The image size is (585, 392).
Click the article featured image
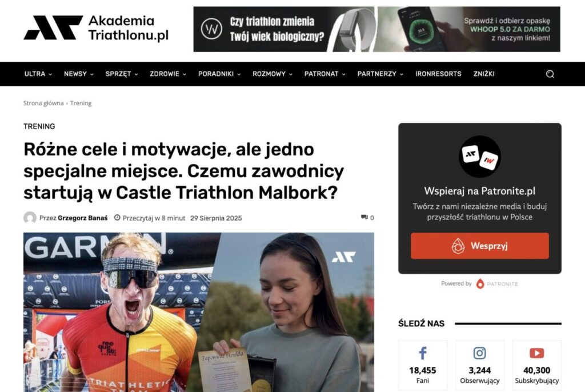[x=198, y=312]
